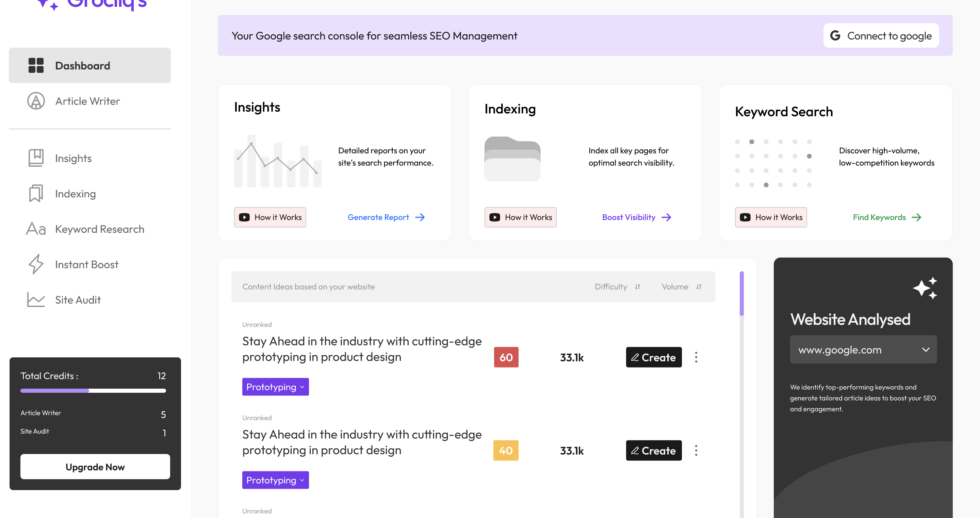Sort content ideas by Difficulty
The height and width of the screenshot is (518, 980).
(637, 287)
